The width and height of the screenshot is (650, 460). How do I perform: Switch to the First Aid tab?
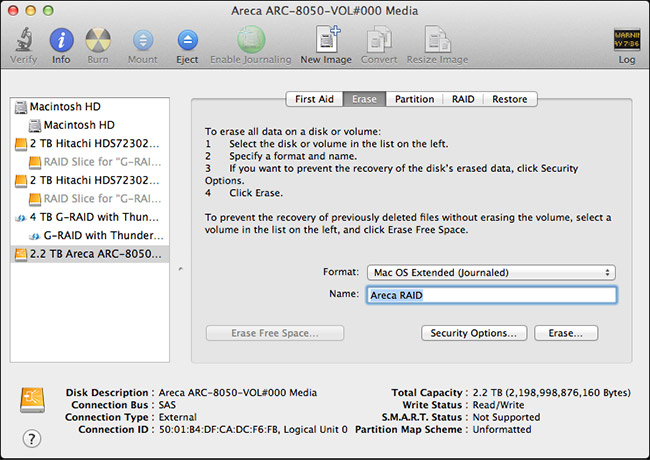click(x=314, y=99)
